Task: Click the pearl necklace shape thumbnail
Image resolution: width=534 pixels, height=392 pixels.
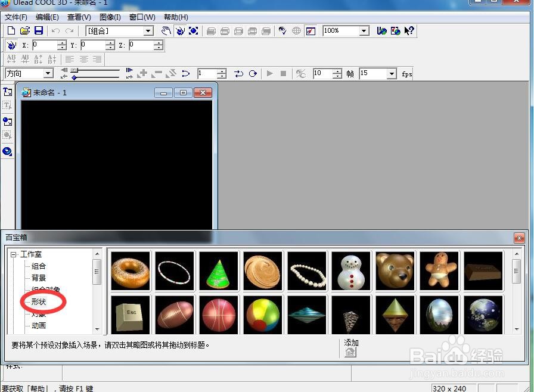Action: pos(307,271)
